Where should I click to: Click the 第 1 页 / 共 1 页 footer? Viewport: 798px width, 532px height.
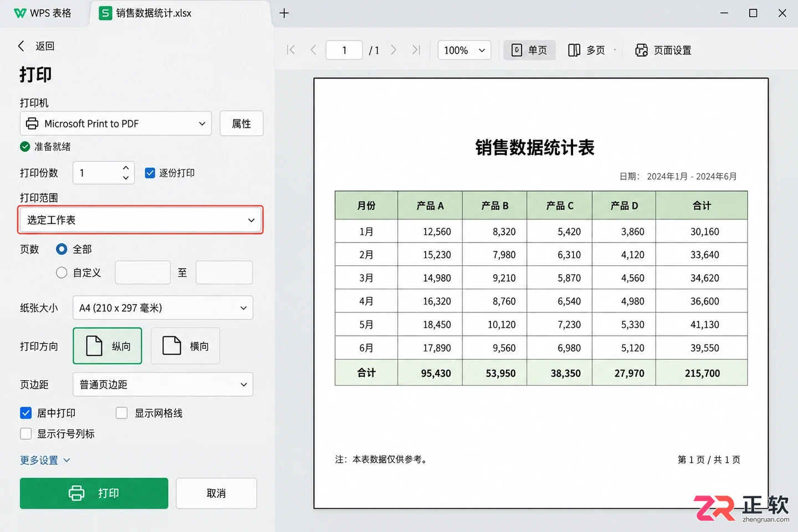[709, 459]
